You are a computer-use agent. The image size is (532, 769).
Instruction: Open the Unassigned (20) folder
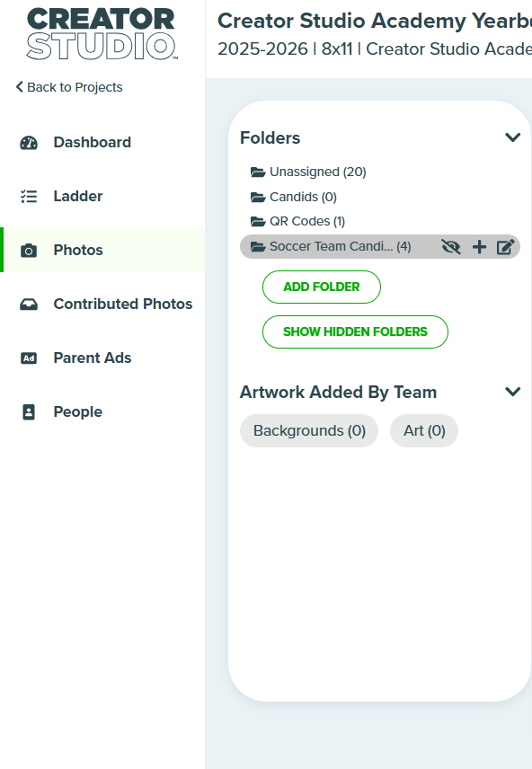click(308, 172)
